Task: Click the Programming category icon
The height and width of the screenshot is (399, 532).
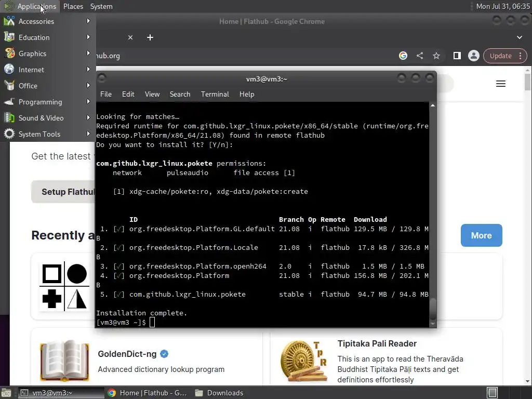Action: 9,102
